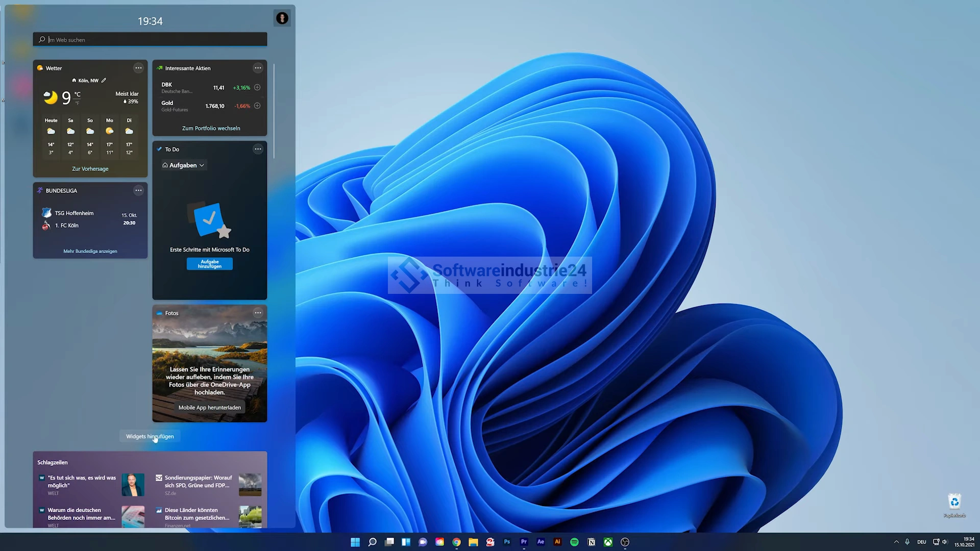Click Aufgabe hinzufügen button

[209, 264]
